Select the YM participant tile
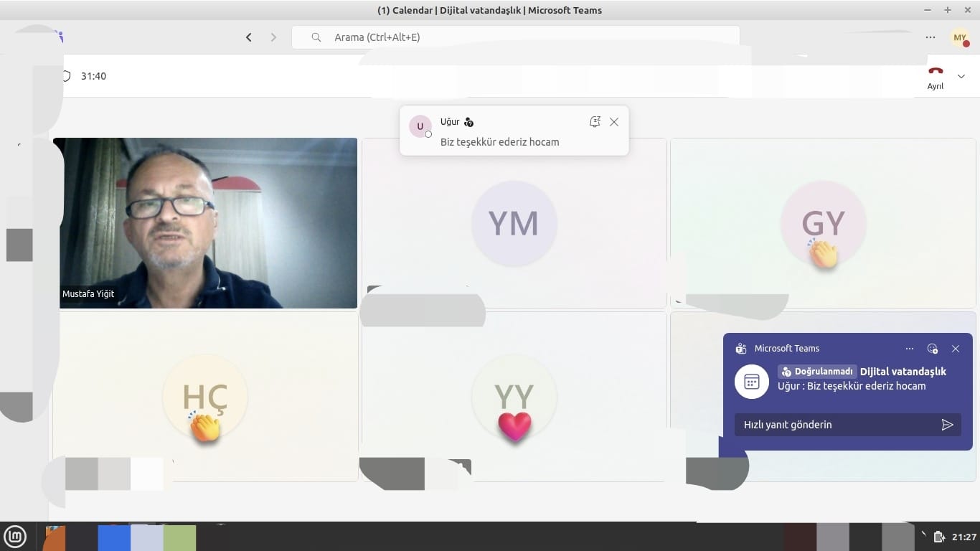Image resolution: width=980 pixels, height=551 pixels. 514,223
